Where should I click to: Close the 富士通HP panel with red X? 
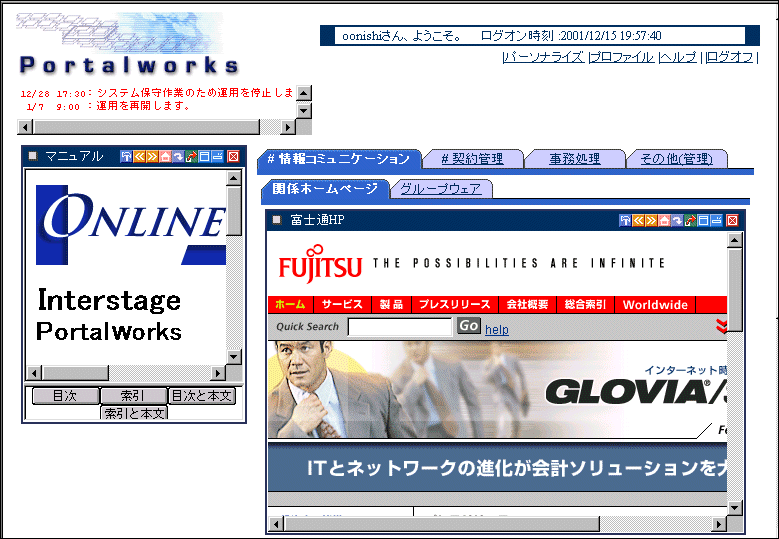(x=732, y=221)
